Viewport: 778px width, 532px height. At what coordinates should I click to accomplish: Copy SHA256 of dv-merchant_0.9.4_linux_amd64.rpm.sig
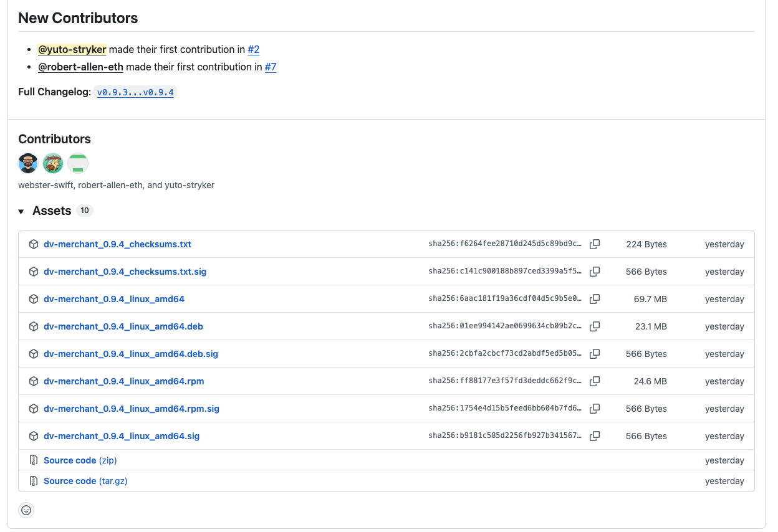click(595, 409)
